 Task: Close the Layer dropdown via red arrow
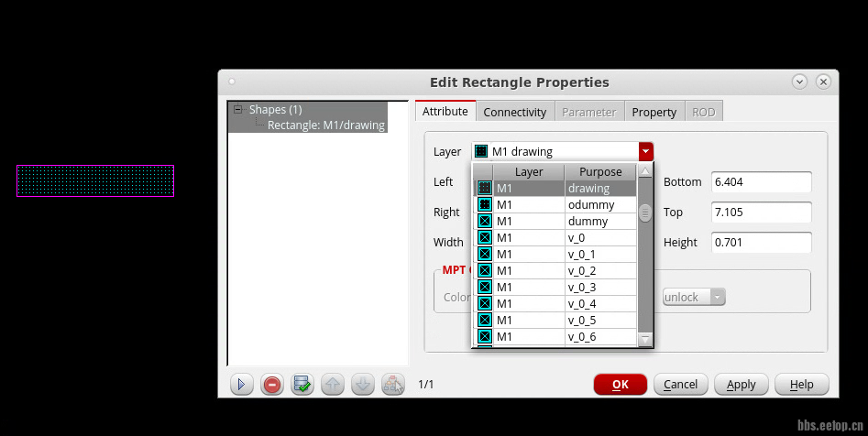(646, 152)
